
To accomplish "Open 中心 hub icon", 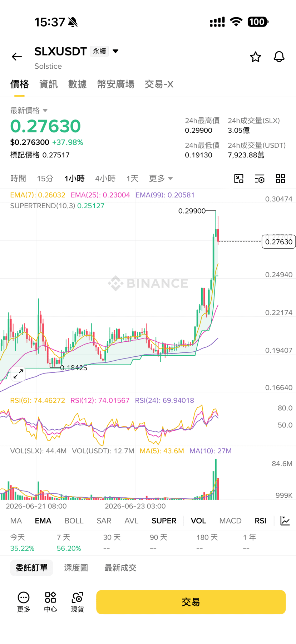I will point(50,602).
